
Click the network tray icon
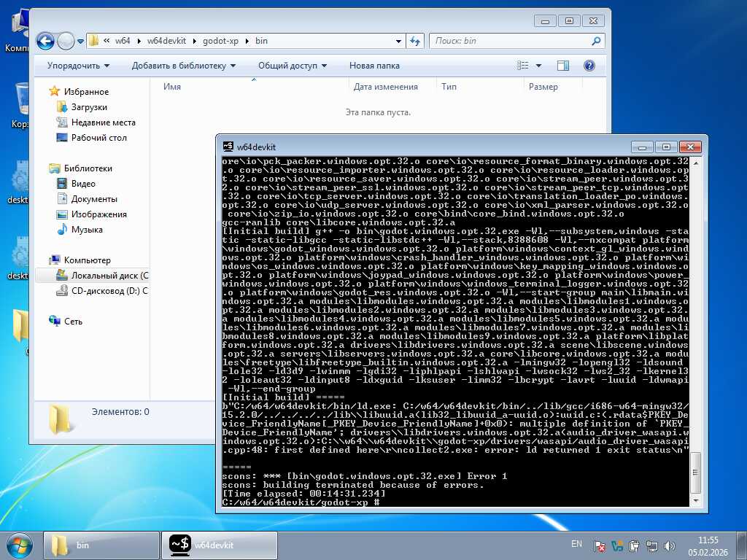[x=651, y=545]
